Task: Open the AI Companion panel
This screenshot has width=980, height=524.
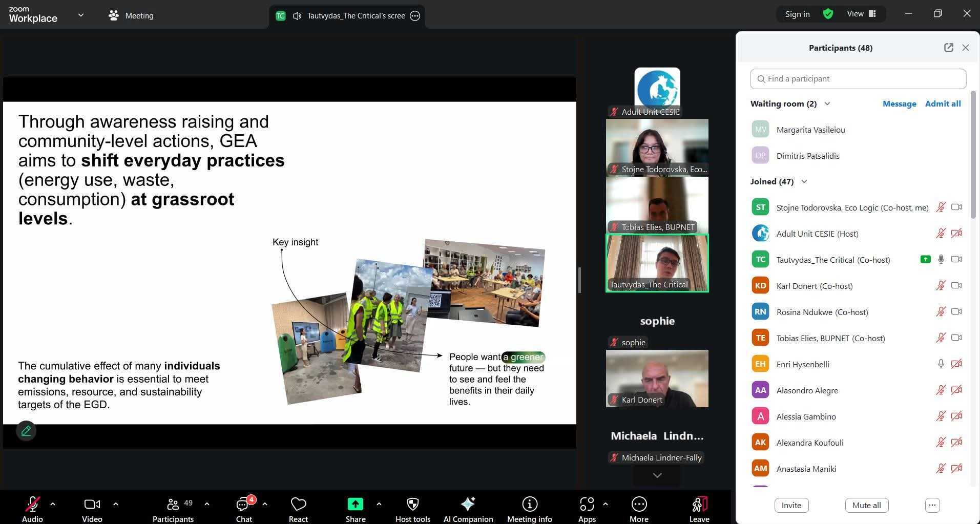Action: click(x=468, y=505)
